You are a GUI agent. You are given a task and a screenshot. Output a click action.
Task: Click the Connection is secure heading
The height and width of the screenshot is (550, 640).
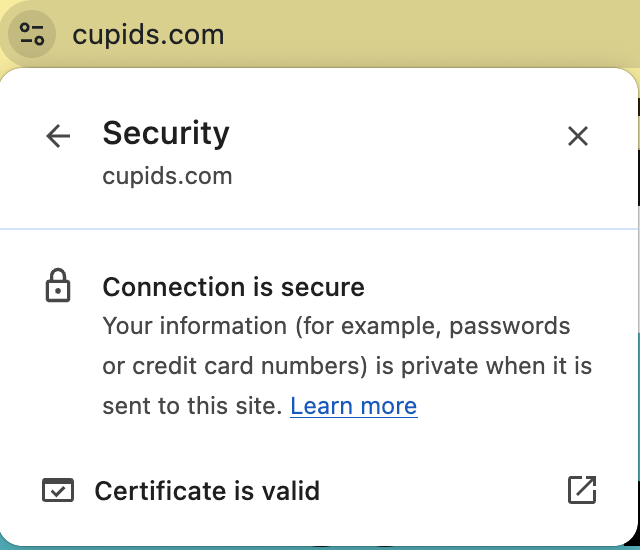233,288
